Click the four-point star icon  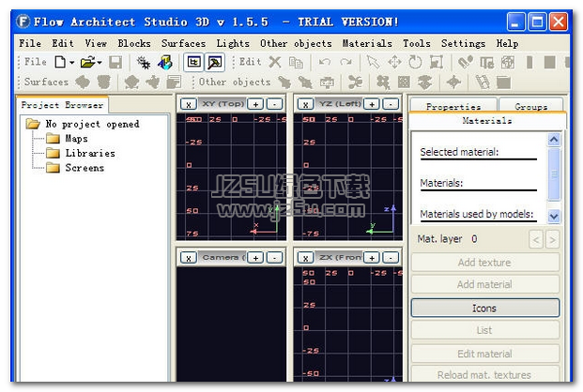[x=453, y=83]
